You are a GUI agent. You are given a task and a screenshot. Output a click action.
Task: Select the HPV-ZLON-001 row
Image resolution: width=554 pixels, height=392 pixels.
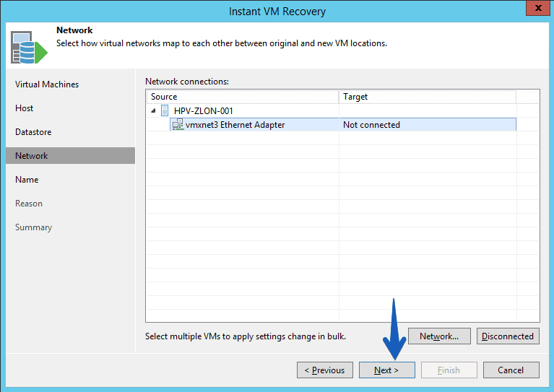click(332, 110)
